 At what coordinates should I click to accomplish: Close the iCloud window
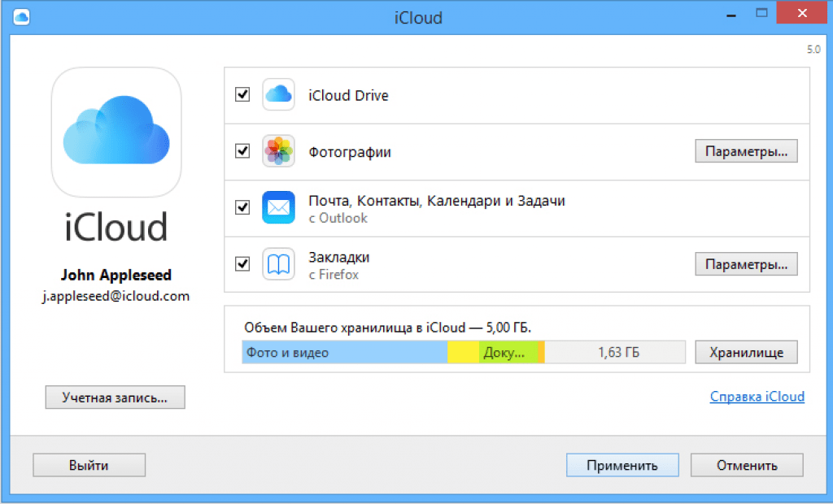802,13
